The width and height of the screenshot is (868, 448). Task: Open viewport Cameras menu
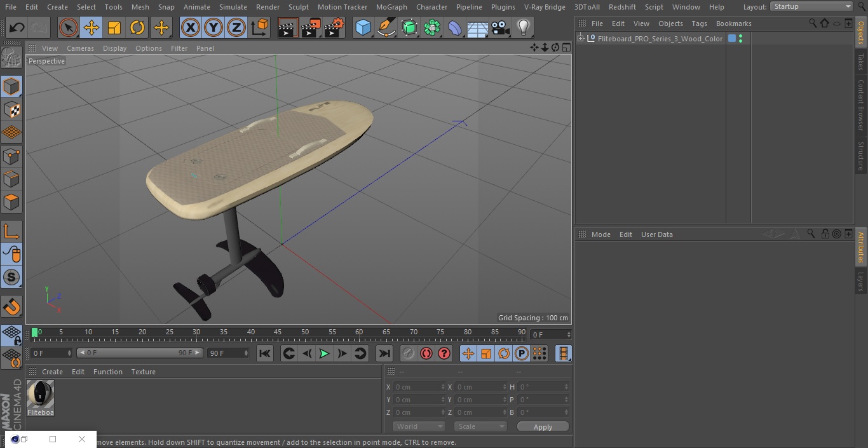(80, 48)
